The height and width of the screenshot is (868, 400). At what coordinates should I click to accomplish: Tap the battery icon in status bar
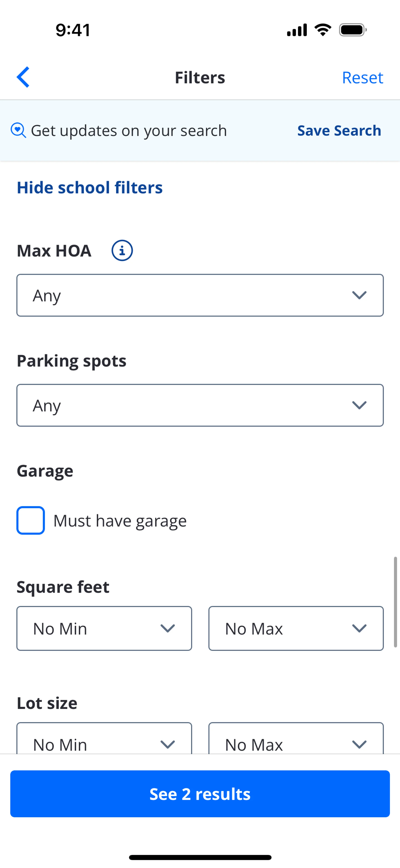point(352,30)
